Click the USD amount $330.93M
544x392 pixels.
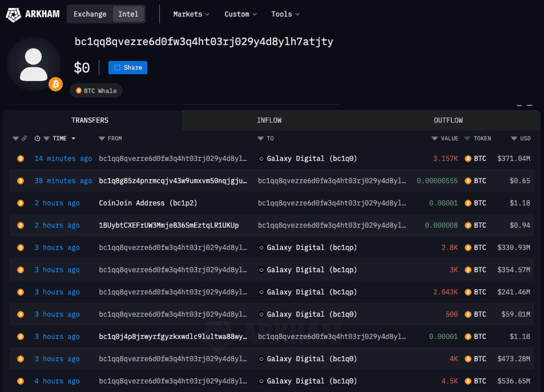click(x=514, y=248)
